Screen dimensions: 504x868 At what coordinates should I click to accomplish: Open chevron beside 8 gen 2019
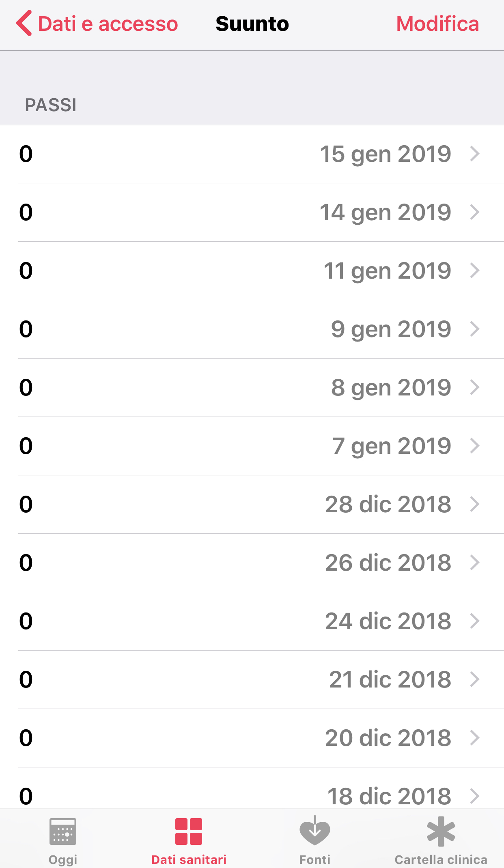coord(475,387)
